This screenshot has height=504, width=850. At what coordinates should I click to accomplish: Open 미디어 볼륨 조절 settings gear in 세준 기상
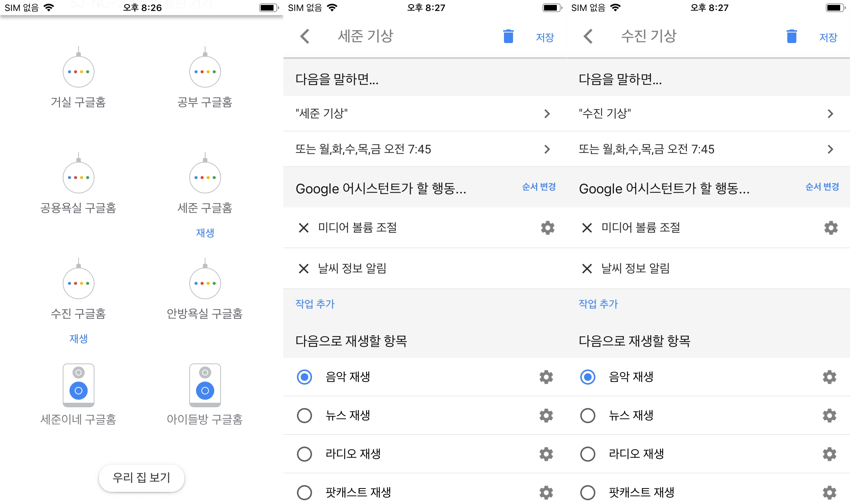coord(547,228)
